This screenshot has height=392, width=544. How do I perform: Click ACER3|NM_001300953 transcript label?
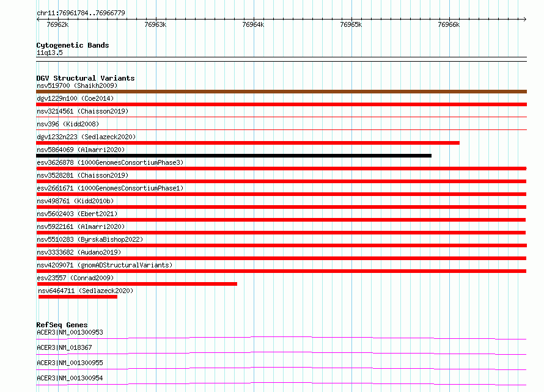click(70, 332)
